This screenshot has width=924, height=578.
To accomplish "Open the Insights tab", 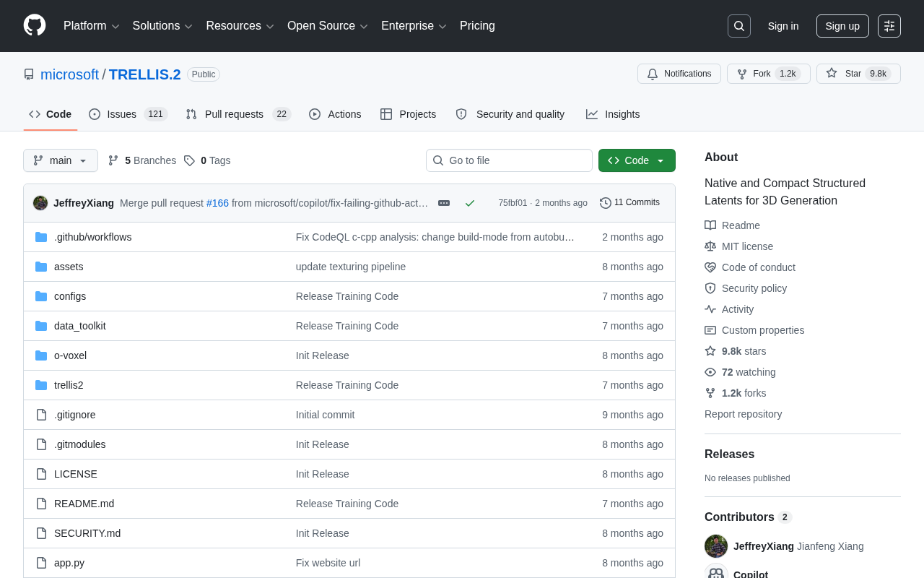I will (613, 114).
